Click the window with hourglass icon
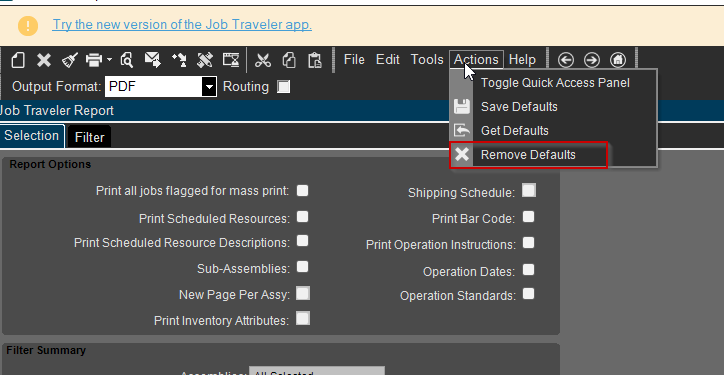 [x=231, y=60]
